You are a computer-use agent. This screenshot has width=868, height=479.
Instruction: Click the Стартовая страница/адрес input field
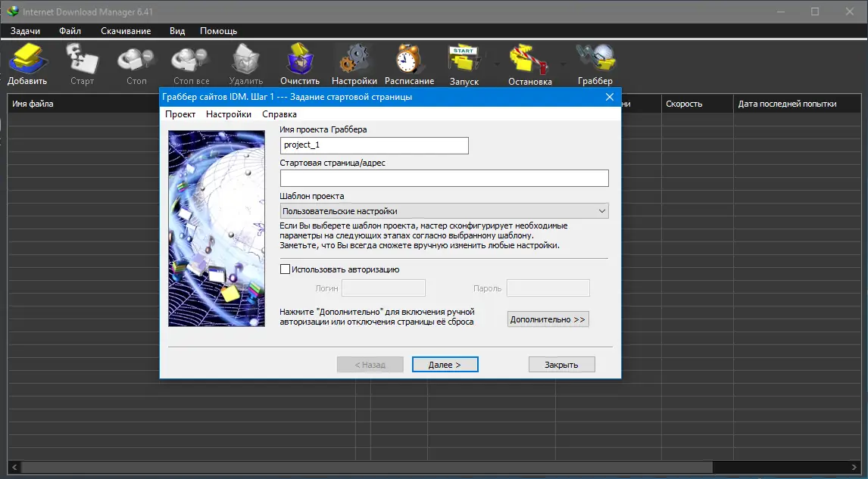444,178
